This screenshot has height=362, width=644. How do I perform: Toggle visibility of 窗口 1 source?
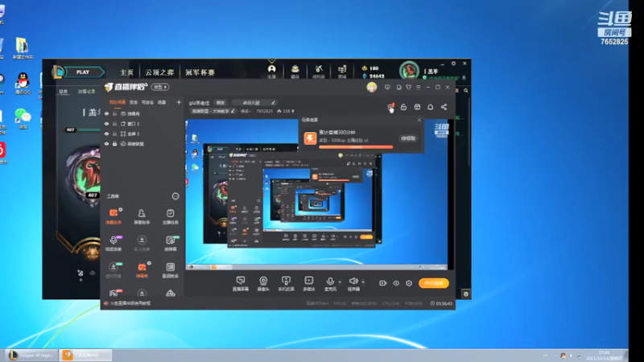pyautogui.click(x=107, y=124)
